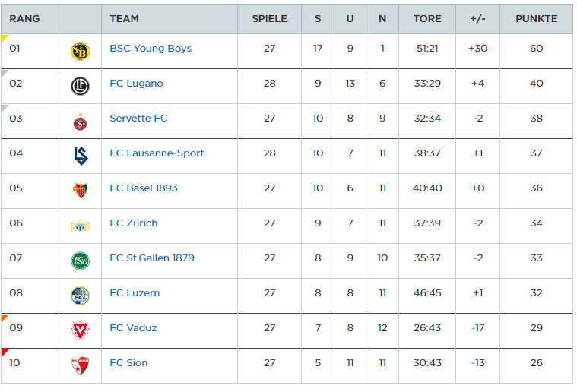
Task: Click the FC Vaduz red V logo
Action: tap(81, 330)
